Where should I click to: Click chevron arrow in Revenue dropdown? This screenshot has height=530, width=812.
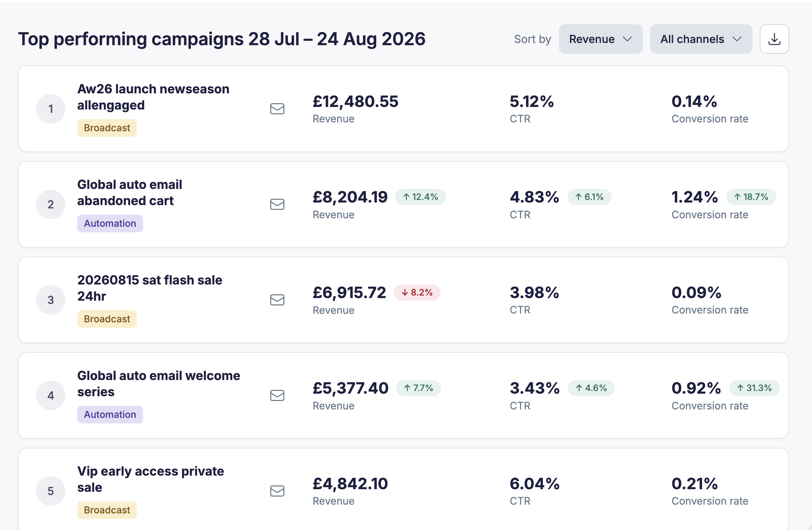[x=627, y=39]
